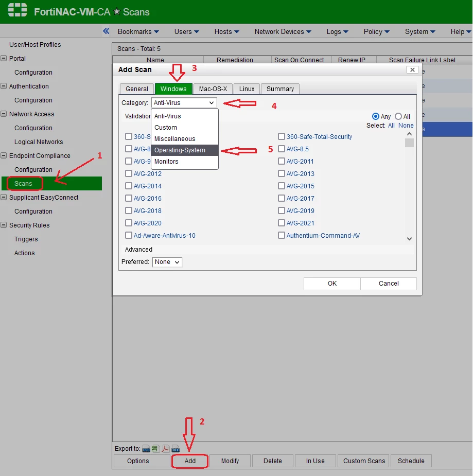Check the AVG-2011 checkbox
Image resolution: width=473 pixels, height=476 pixels.
282,162
